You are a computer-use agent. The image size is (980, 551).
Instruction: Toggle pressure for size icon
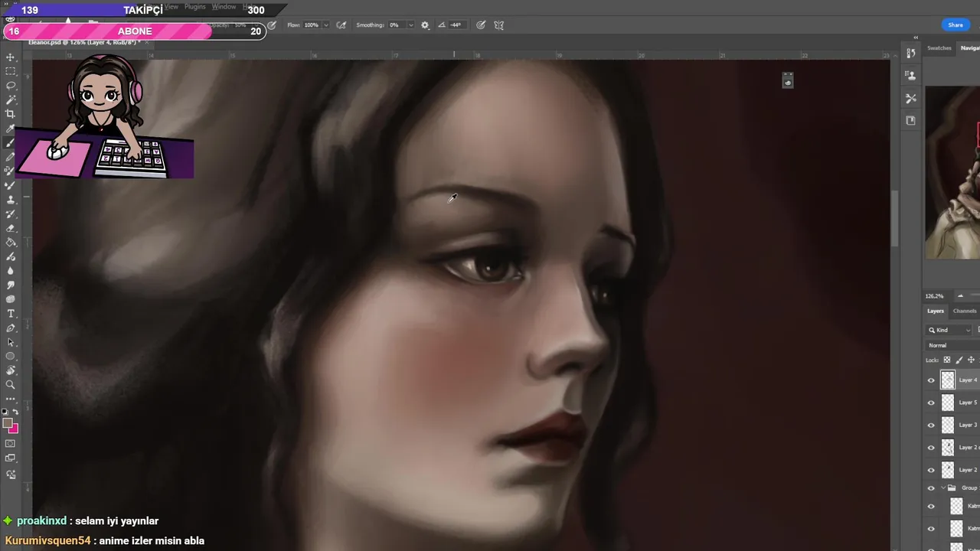(480, 25)
